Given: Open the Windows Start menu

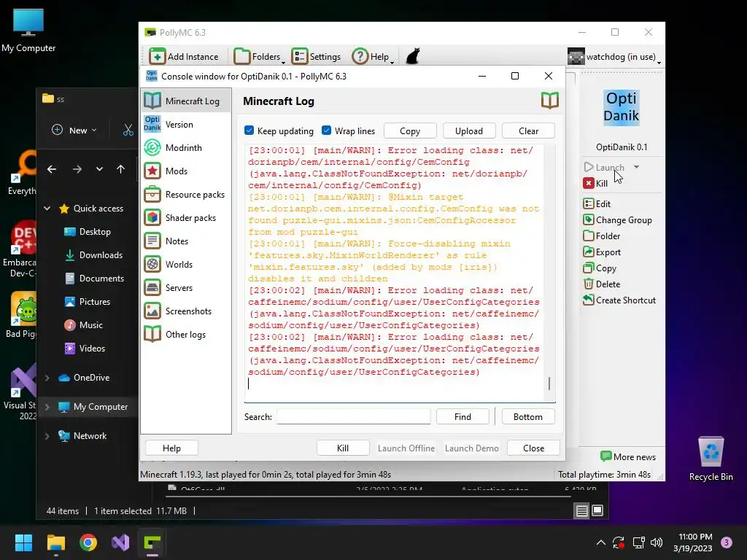Looking at the screenshot, I should [x=23, y=542].
